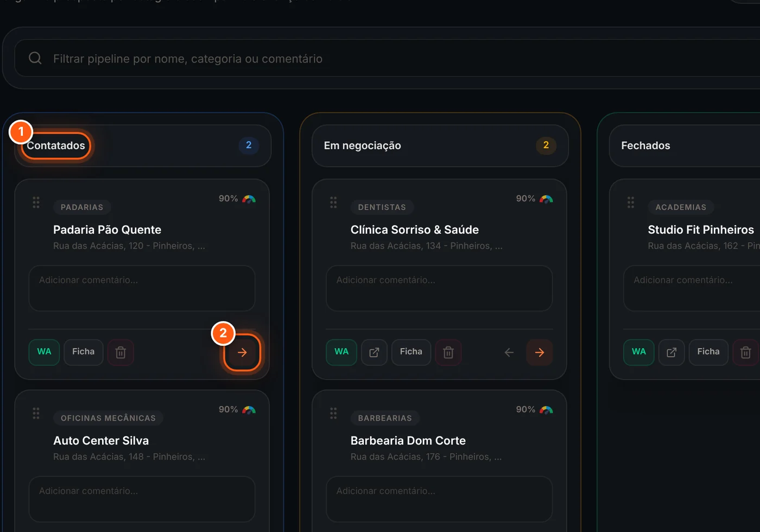The image size is (760, 532).
Task: Click the BARBEARIAS category tag
Action: coord(385,418)
